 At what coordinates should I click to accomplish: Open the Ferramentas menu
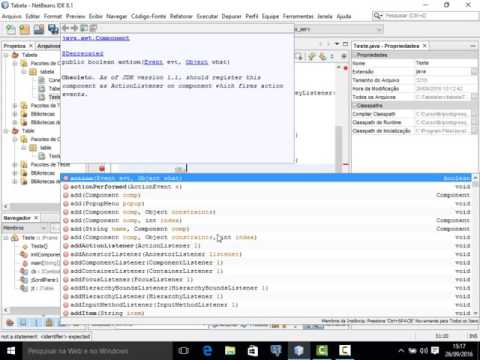298,16
